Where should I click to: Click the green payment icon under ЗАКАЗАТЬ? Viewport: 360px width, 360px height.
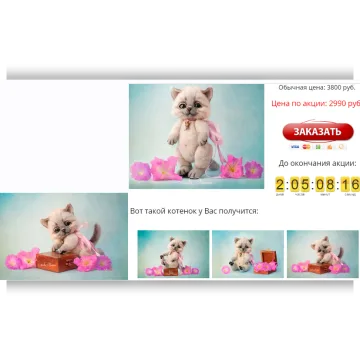(x=318, y=147)
